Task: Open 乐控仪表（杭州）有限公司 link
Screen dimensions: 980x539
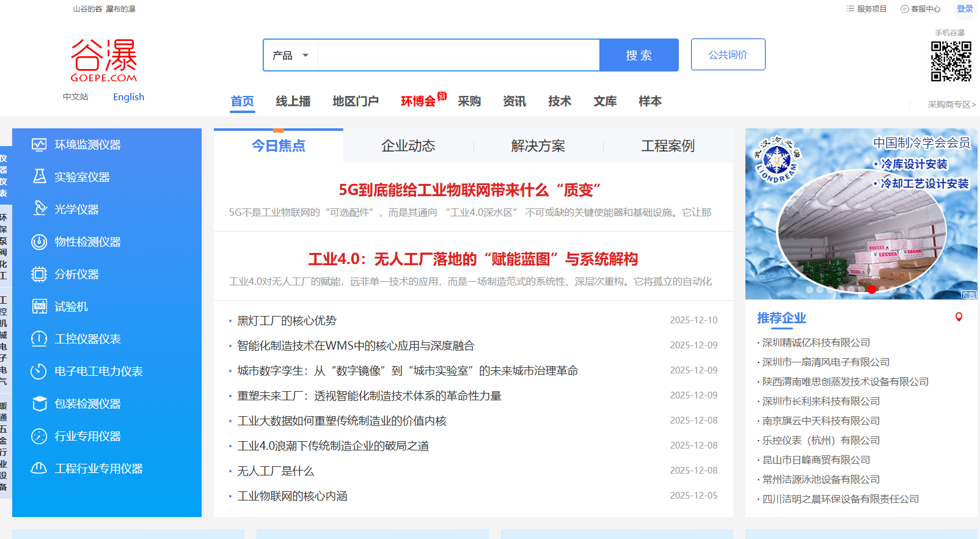Action: (x=821, y=441)
